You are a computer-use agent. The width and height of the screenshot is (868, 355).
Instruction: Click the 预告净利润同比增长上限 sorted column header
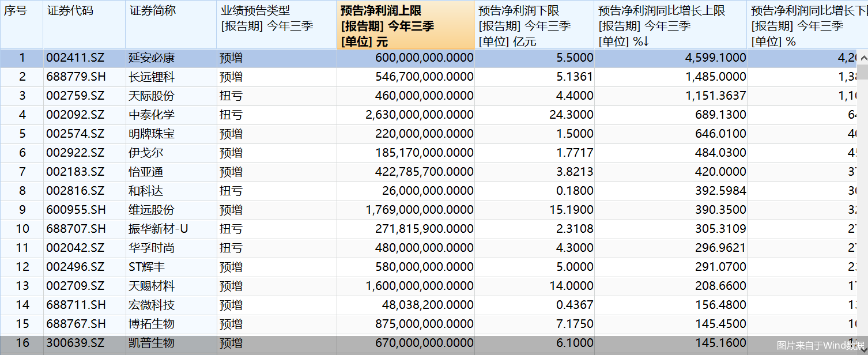click(671, 25)
